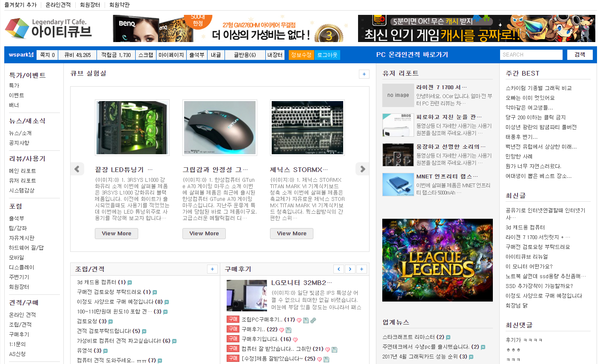The image size is (600, 364).
Task: Expand 구매후기 section with plus icon
Action: (361, 269)
